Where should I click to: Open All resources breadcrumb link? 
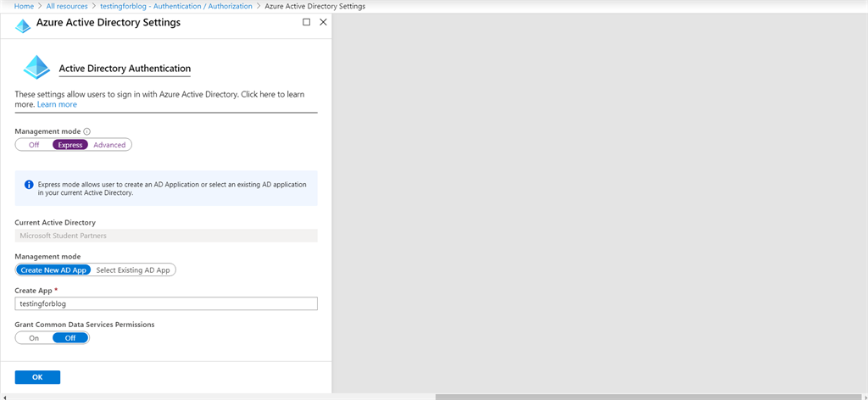tap(66, 6)
